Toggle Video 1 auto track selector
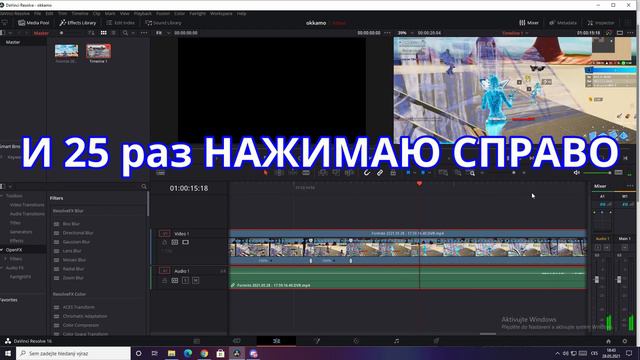The image size is (640, 360). click(175, 242)
